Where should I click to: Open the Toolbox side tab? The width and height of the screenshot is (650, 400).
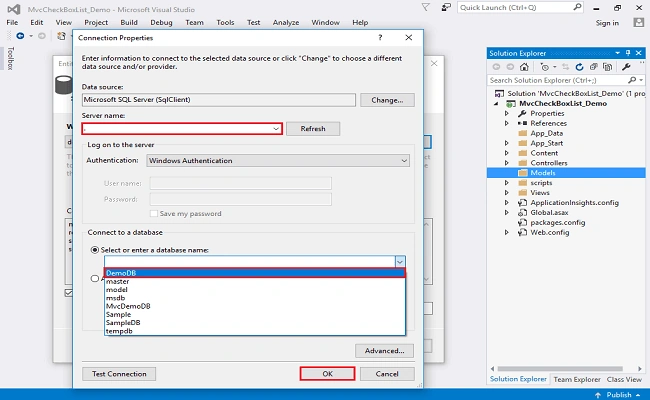tap(10, 58)
